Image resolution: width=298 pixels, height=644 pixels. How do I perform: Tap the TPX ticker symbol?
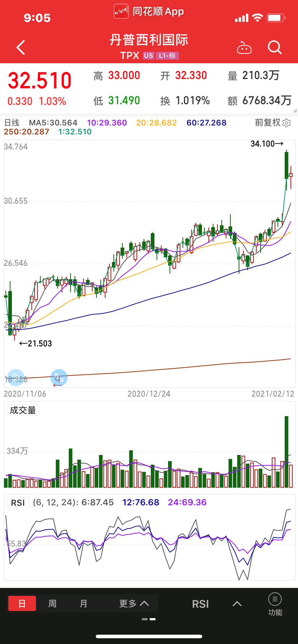pyautogui.click(x=130, y=56)
